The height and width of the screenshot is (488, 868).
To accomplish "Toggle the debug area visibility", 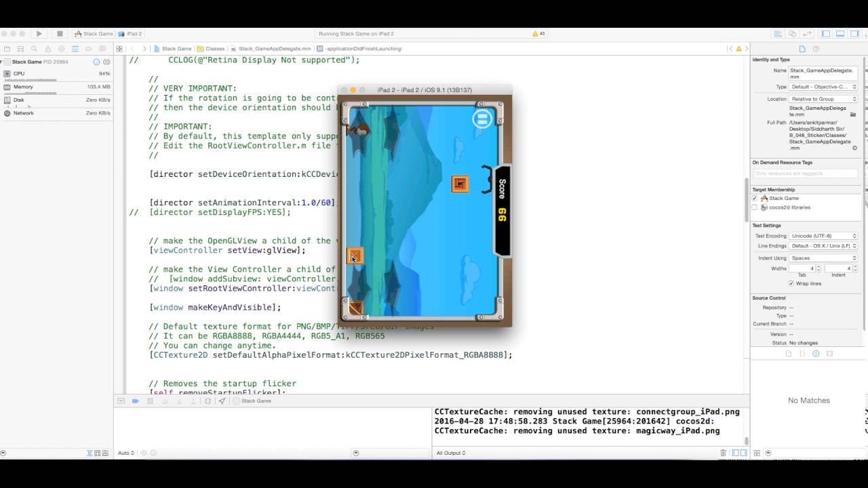I will (840, 34).
